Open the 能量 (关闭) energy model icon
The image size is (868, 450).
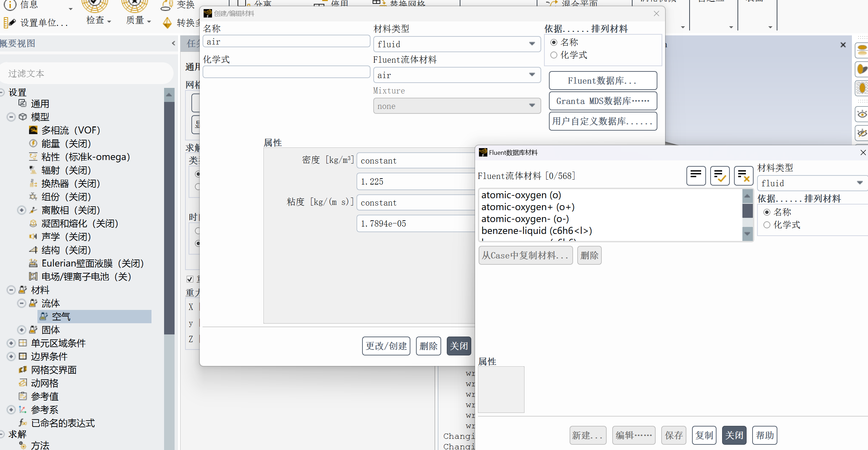33,144
